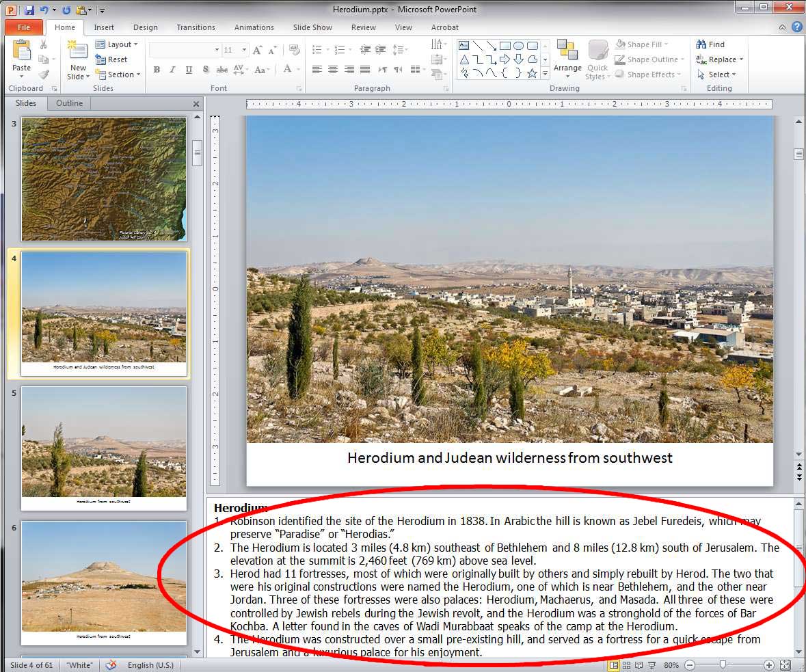806x672 pixels.
Task: Click the Numbering list icon
Action: click(339, 49)
